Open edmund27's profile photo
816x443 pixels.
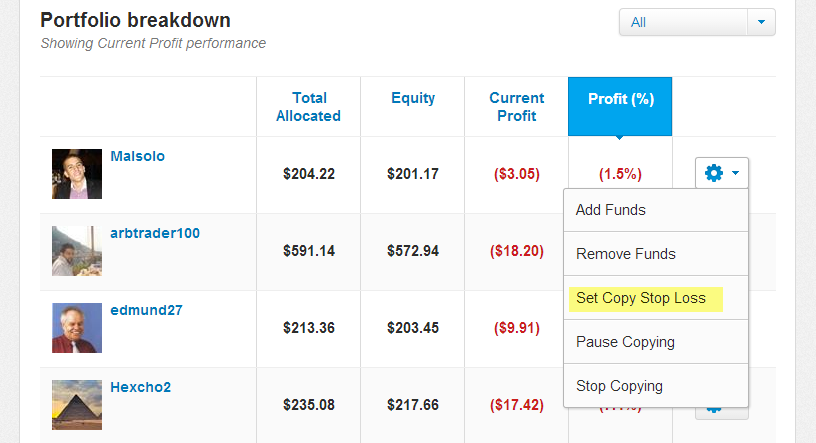coord(77,328)
